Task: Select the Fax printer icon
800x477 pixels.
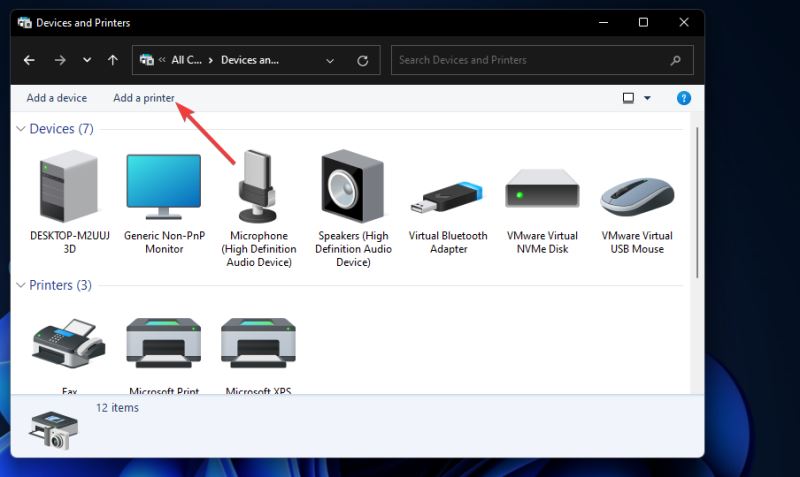Action: tap(69, 345)
